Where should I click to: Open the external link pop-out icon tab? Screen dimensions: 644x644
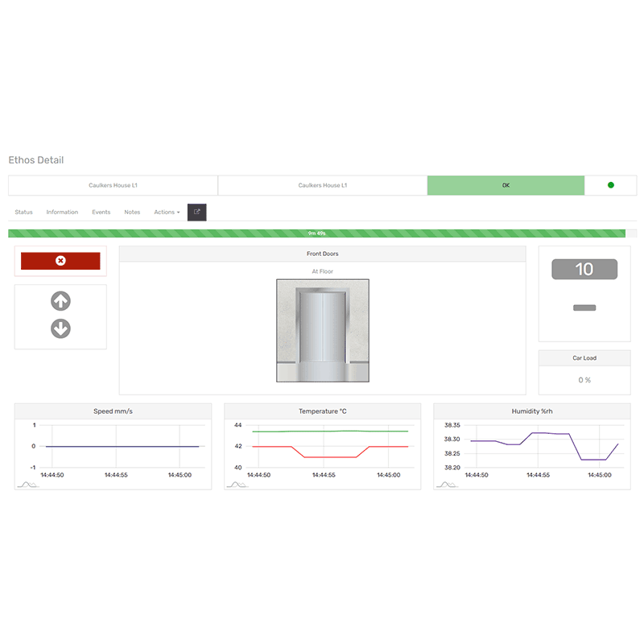(x=197, y=212)
